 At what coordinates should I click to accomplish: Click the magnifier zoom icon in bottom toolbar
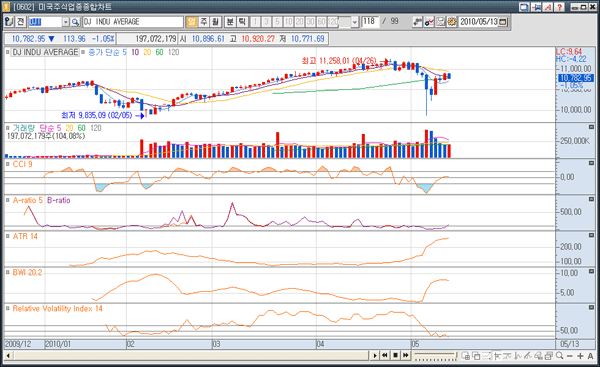[559, 356]
